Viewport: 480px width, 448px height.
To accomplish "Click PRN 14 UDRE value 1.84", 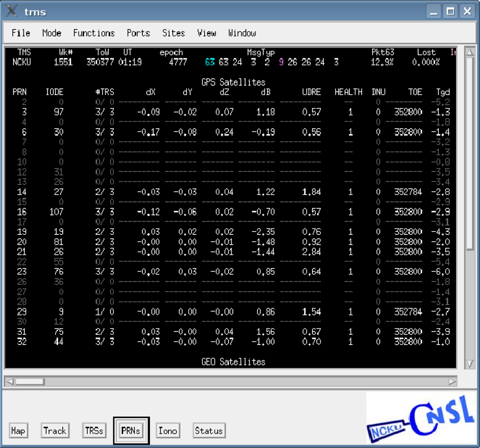I will point(312,192).
